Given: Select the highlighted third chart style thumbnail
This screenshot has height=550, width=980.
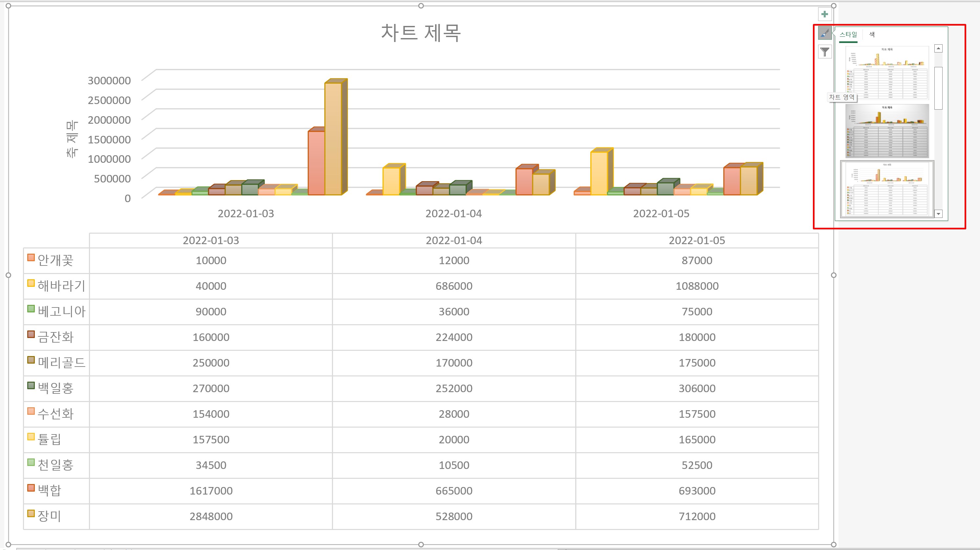Looking at the screenshot, I should coord(887,189).
